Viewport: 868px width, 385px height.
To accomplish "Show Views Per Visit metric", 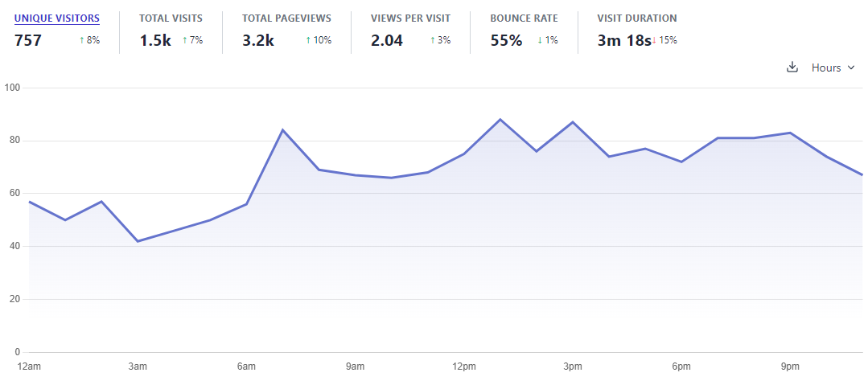I will point(411,18).
